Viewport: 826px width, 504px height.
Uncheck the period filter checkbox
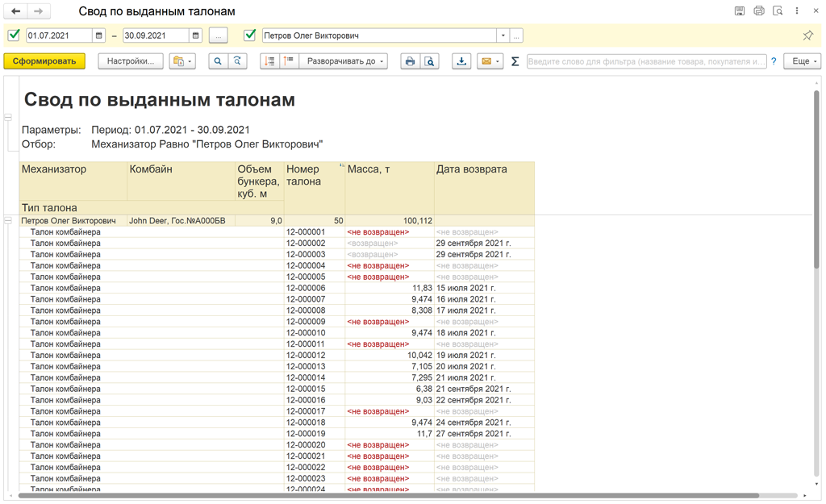point(14,35)
